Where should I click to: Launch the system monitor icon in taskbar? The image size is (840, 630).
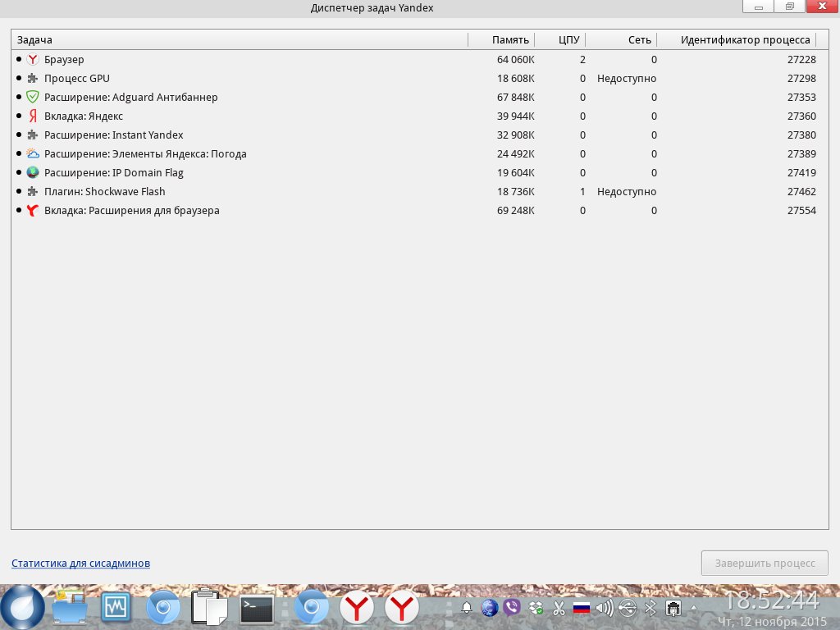coord(116,606)
